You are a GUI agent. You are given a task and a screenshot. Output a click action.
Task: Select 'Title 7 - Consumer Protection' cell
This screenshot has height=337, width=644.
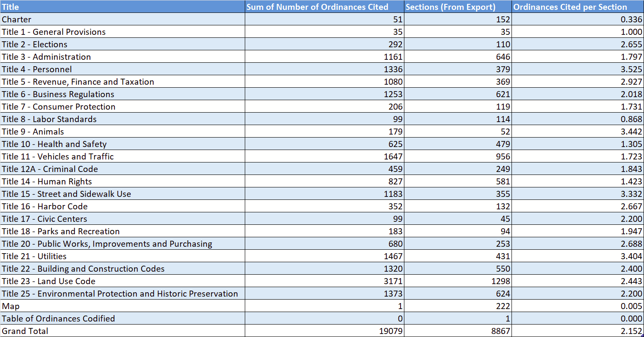123,107
